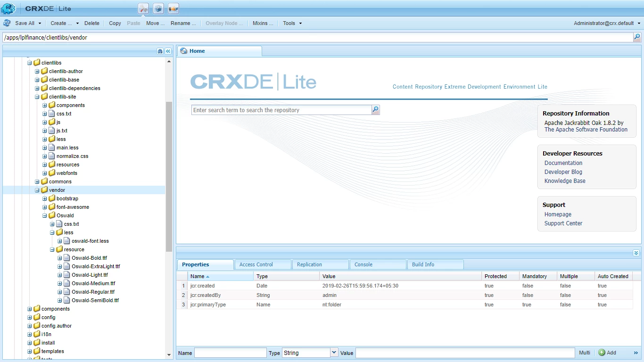Click the file icon of main.less

point(52,148)
